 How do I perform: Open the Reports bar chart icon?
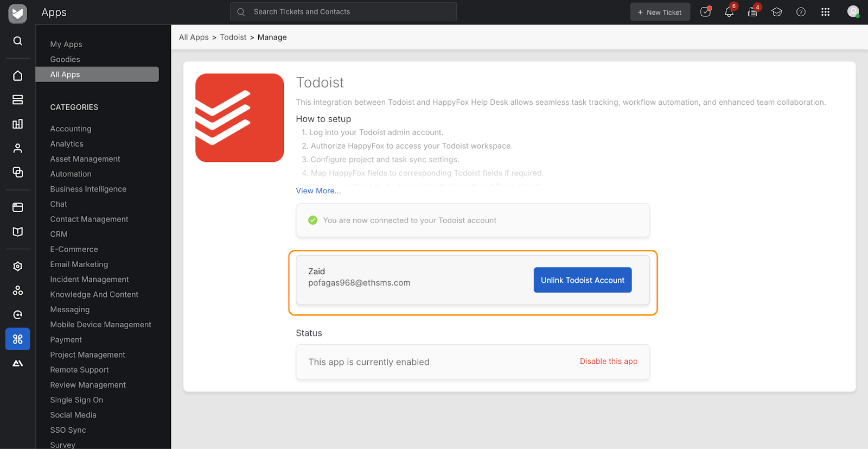tap(18, 124)
